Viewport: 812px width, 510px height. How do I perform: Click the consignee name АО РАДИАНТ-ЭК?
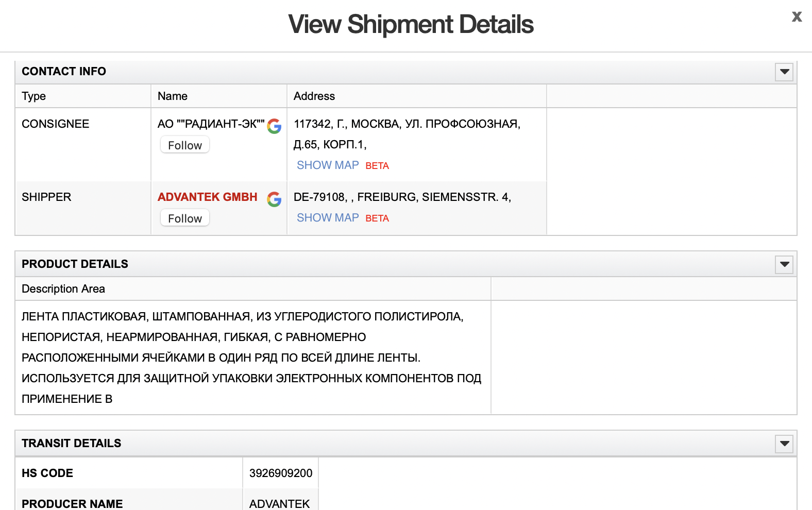tap(211, 124)
